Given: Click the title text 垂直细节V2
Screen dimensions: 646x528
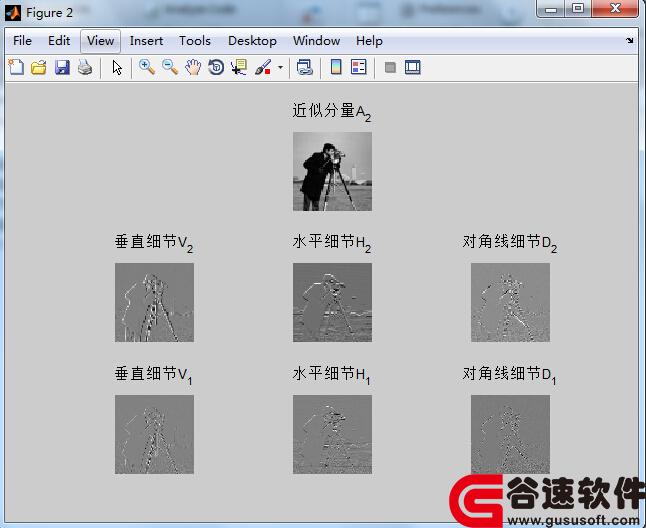Looking at the screenshot, I should point(154,243).
